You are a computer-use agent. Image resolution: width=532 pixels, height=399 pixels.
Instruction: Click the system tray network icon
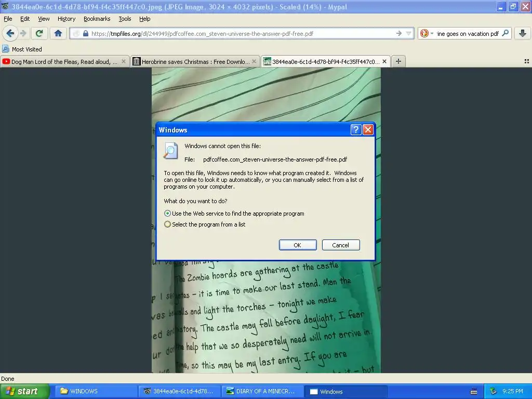coord(493,391)
